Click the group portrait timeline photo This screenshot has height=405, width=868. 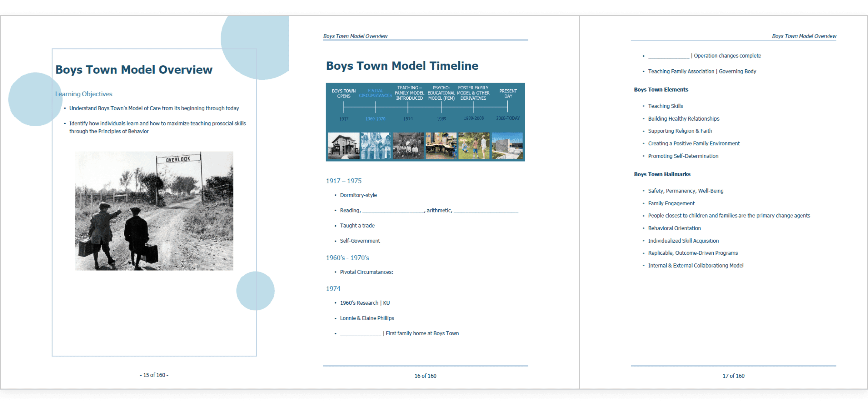[408, 146]
